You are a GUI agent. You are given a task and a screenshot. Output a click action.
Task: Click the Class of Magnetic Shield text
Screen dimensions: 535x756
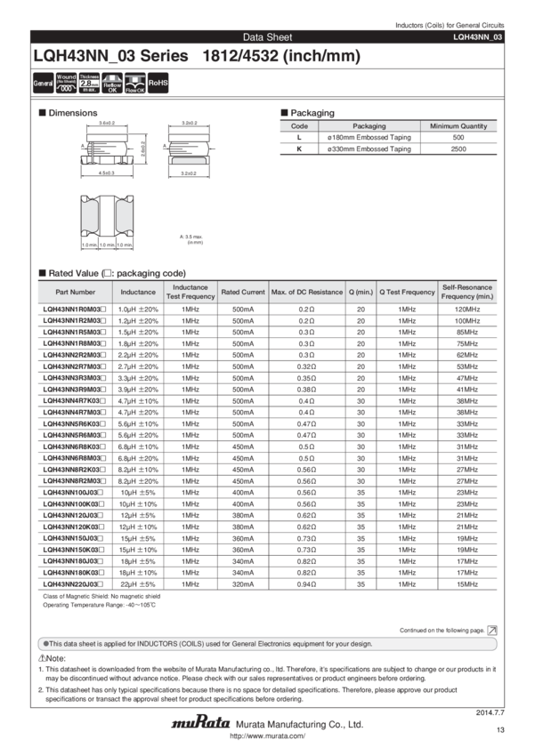click(101, 597)
